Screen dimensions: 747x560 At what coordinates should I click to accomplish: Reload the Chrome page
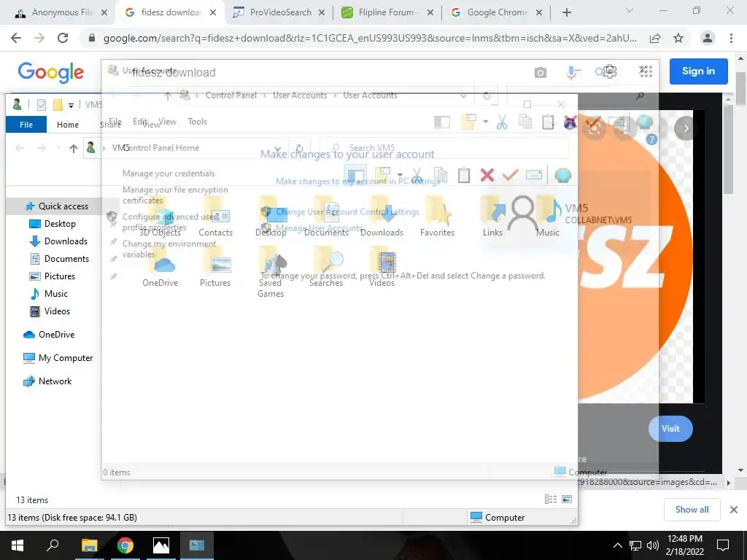(63, 38)
